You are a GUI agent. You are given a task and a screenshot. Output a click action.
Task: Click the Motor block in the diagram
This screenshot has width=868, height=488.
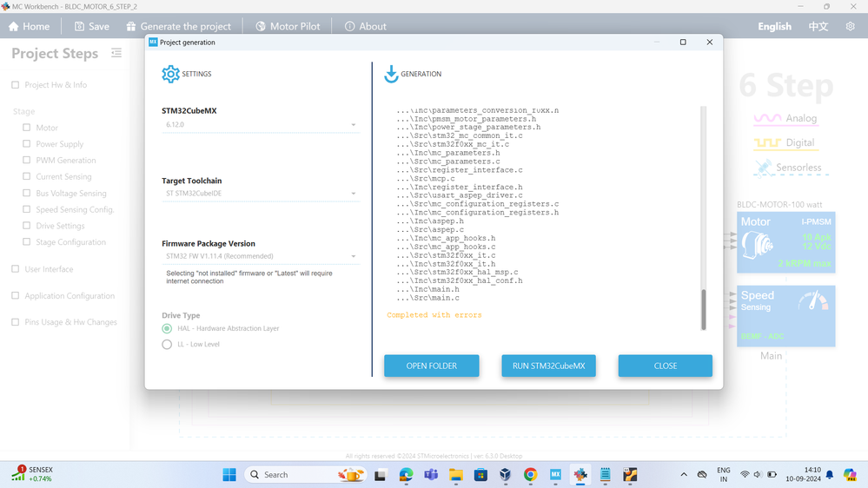[x=785, y=242]
